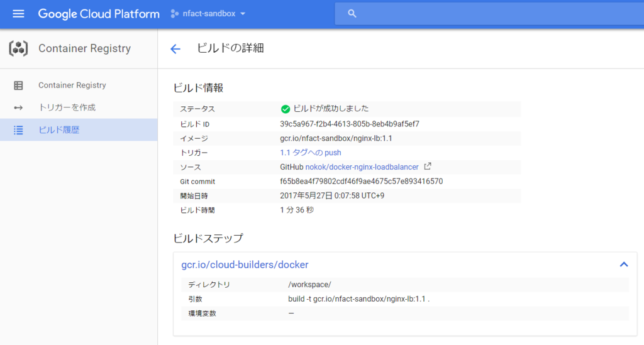Click the 環境変数 row label
Viewport: 644px width, 345px height.
pos(202,314)
